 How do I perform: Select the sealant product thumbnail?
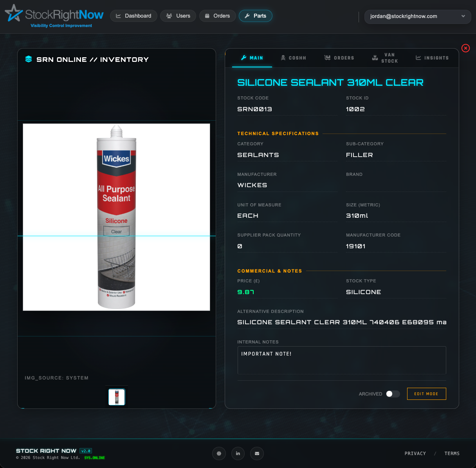(116, 396)
